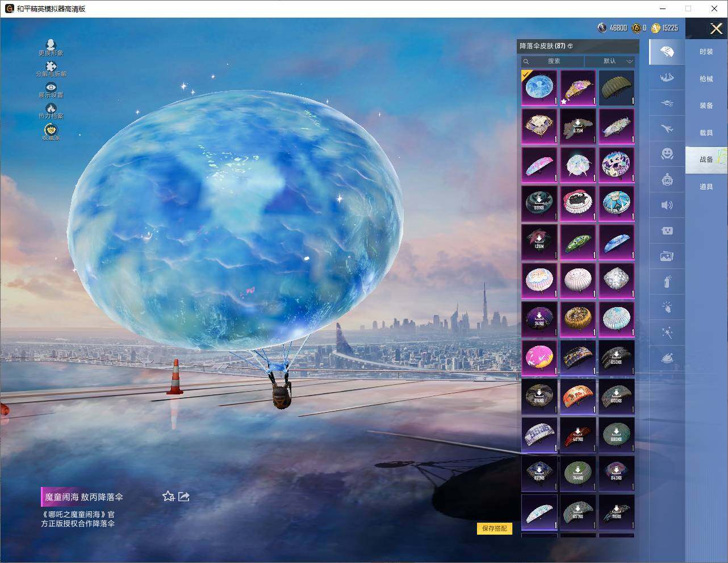
Task: Select the smiley emote category icon
Action: pyautogui.click(x=667, y=154)
